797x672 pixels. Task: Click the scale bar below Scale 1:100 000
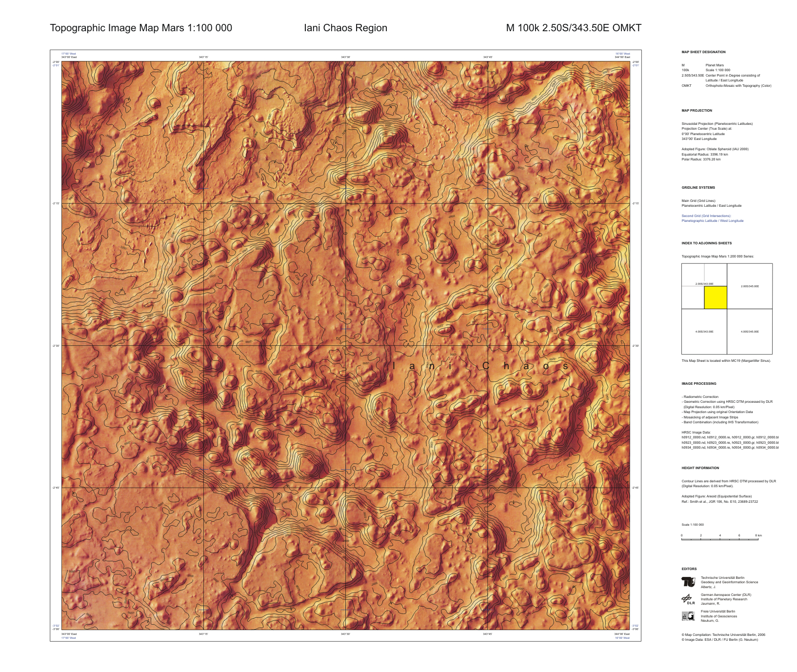coord(719,539)
